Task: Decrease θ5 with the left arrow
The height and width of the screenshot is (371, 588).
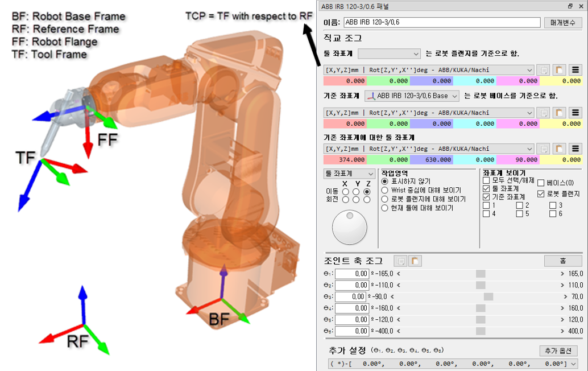Action: point(399,320)
